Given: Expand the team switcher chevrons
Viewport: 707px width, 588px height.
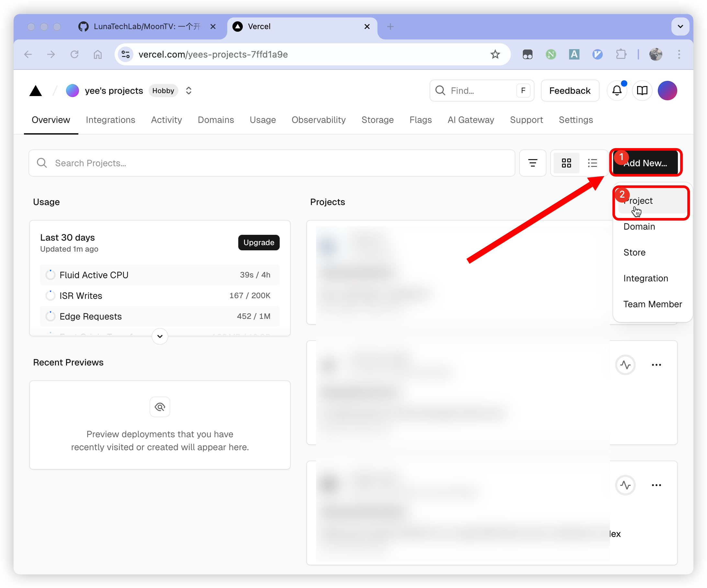Looking at the screenshot, I should click(x=188, y=91).
